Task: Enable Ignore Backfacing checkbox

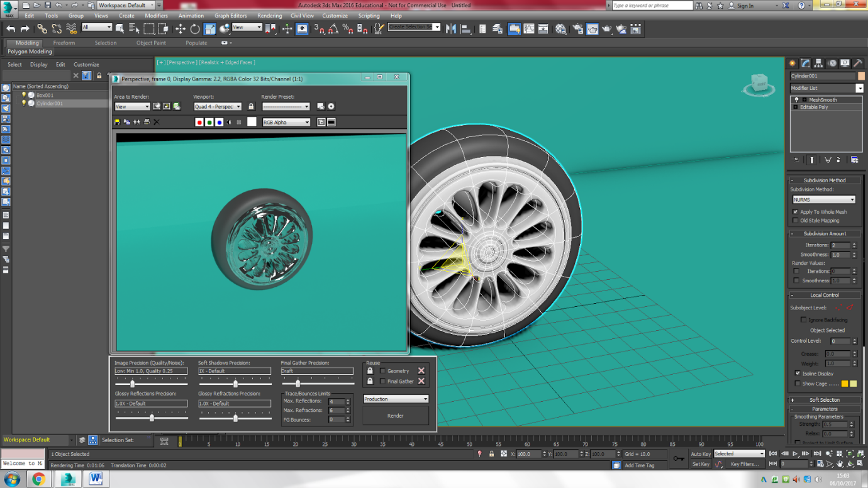Action: click(x=803, y=320)
